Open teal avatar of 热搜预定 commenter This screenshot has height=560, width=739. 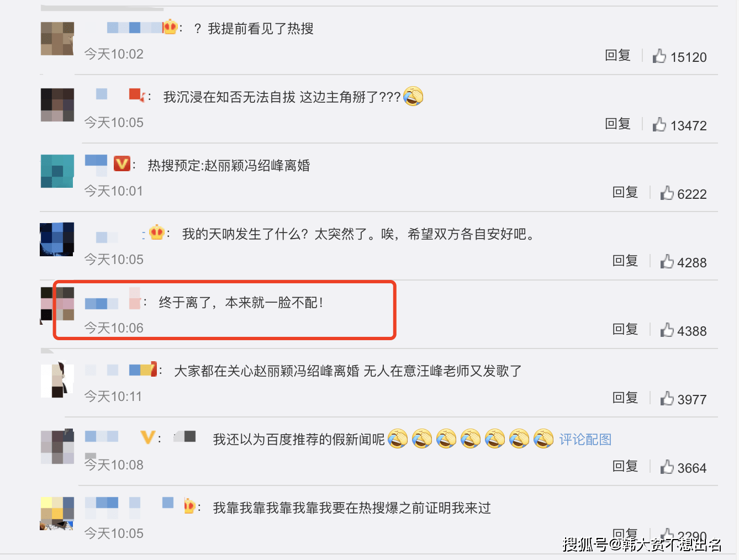pyautogui.click(x=57, y=171)
